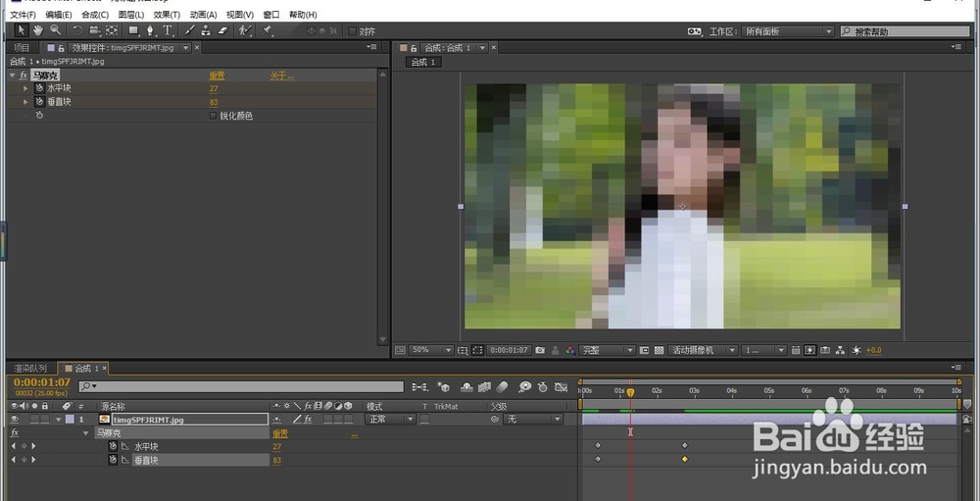Enable the 对齐 snapping checkbox

tap(353, 31)
